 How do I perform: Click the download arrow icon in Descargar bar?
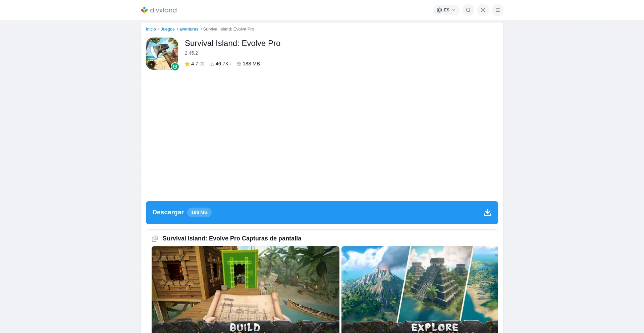pos(488,213)
